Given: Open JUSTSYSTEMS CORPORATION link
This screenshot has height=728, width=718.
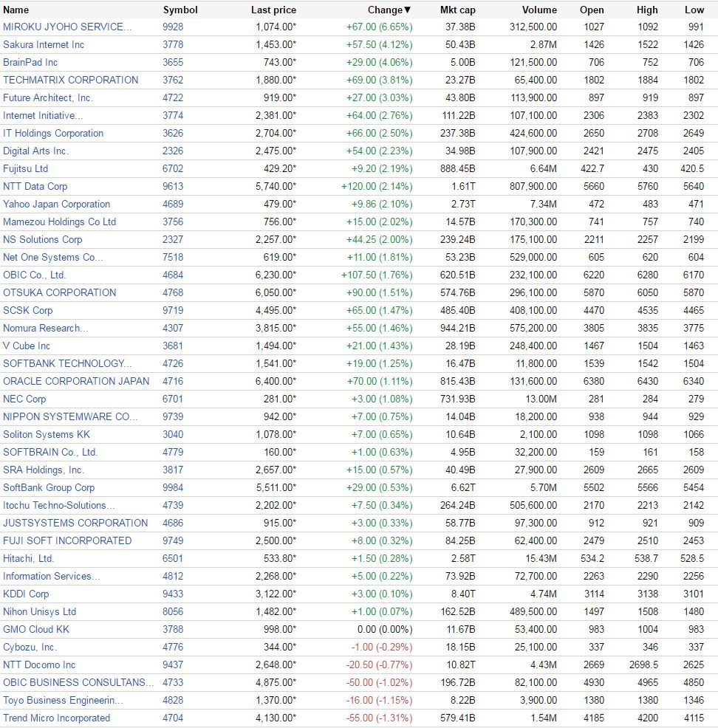Looking at the screenshot, I should click(75, 523).
